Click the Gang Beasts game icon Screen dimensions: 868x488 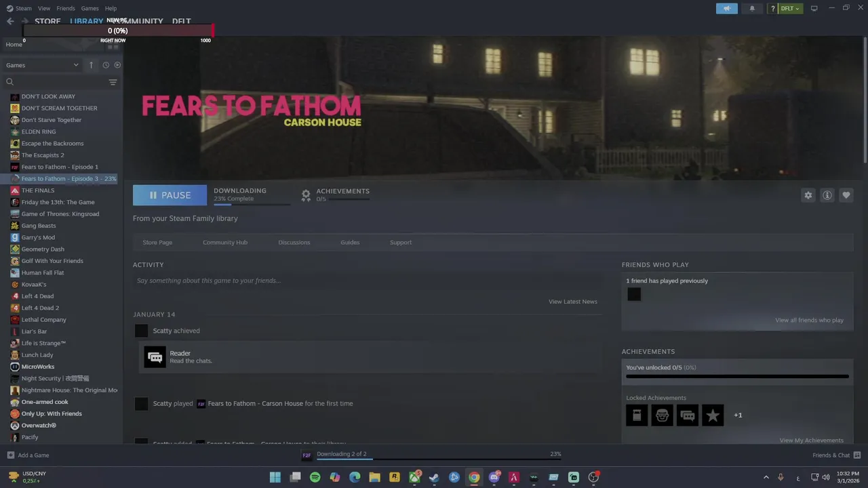tap(15, 226)
